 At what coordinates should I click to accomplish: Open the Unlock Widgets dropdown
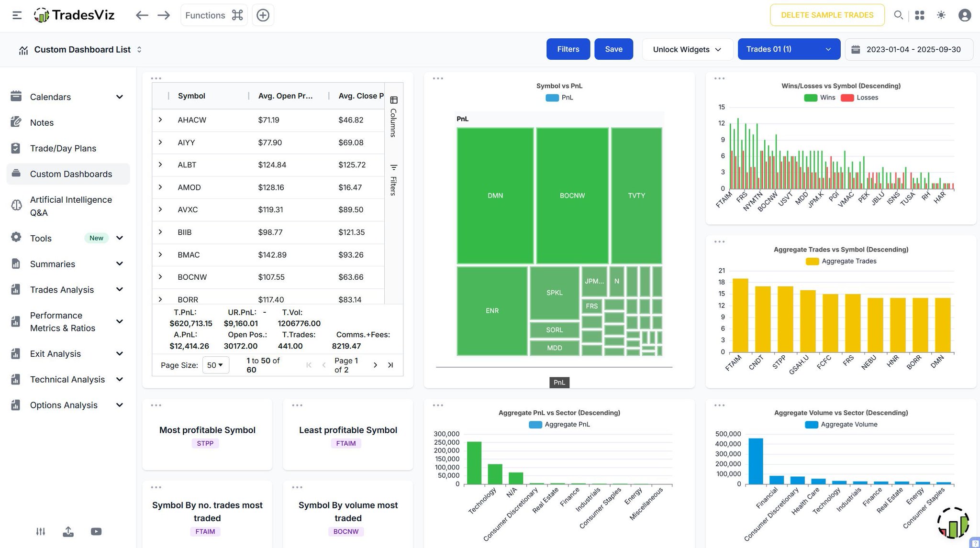(x=687, y=49)
